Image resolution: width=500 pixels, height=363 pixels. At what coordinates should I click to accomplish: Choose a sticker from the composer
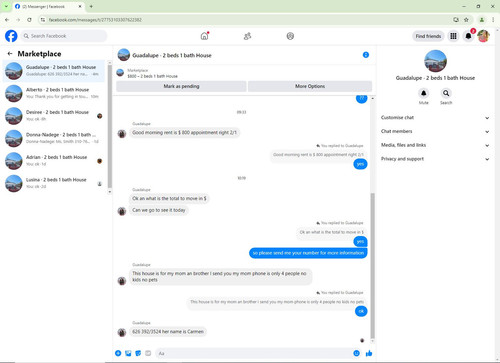pos(138,353)
